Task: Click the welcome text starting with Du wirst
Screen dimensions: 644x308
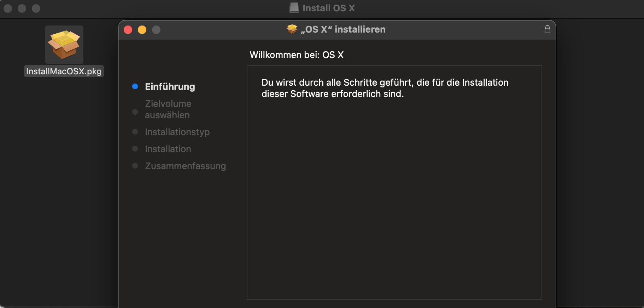Action: pyautogui.click(x=385, y=88)
